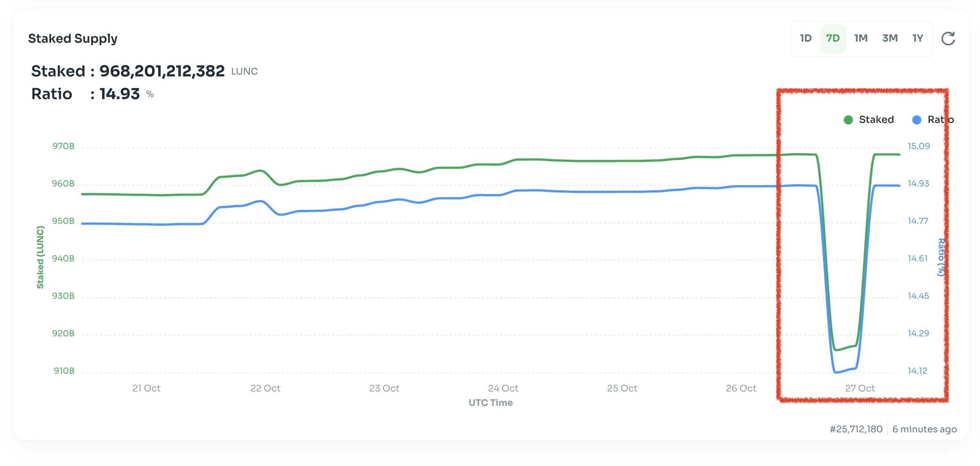The image size is (980, 466).
Task: Switch chart range to 1D
Action: [806, 39]
